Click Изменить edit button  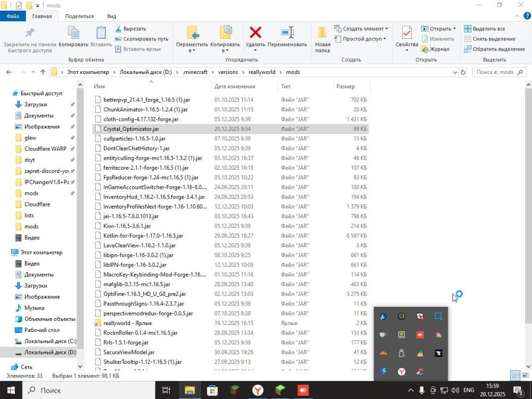point(438,39)
